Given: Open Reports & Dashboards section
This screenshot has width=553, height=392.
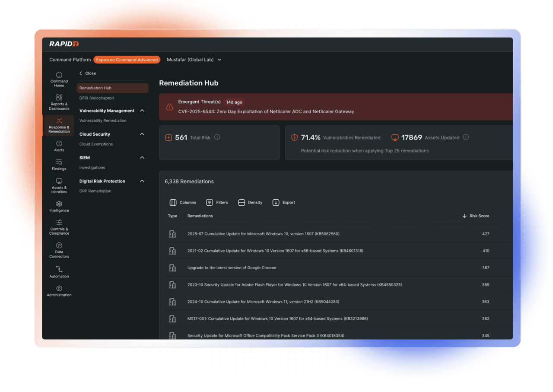Looking at the screenshot, I should [x=59, y=102].
